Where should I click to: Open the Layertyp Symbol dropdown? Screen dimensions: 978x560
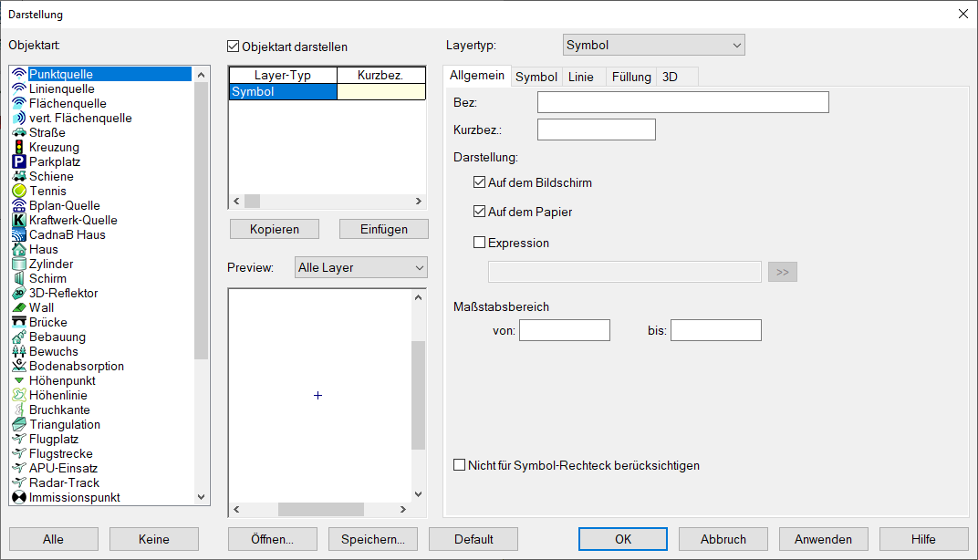click(x=653, y=45)
